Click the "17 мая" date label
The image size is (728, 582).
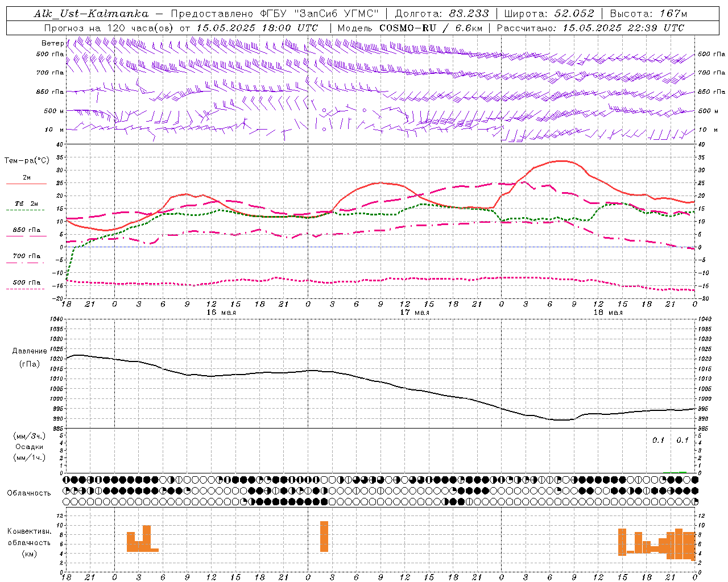point(415,313)
